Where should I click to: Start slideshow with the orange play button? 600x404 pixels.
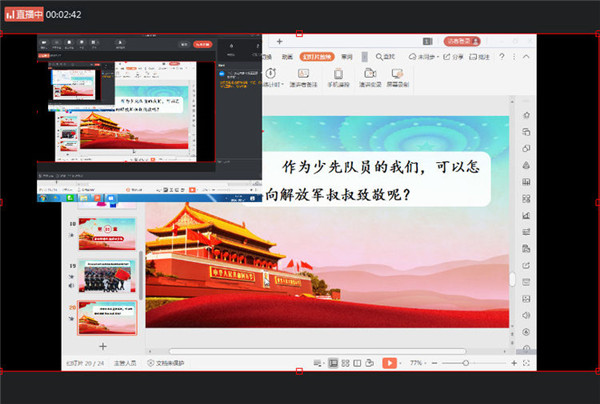pyautogui.click(x=390, y=363)
